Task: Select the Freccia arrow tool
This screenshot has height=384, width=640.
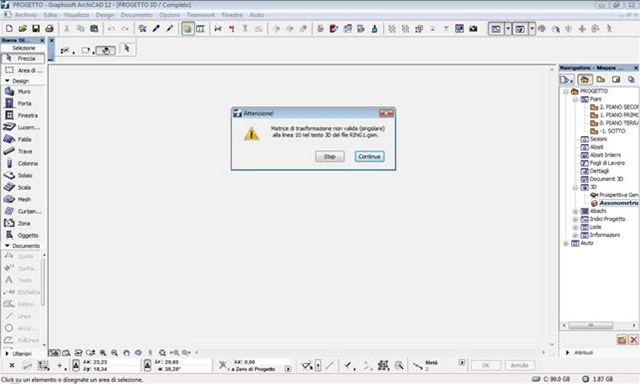Action: point(23,58)
